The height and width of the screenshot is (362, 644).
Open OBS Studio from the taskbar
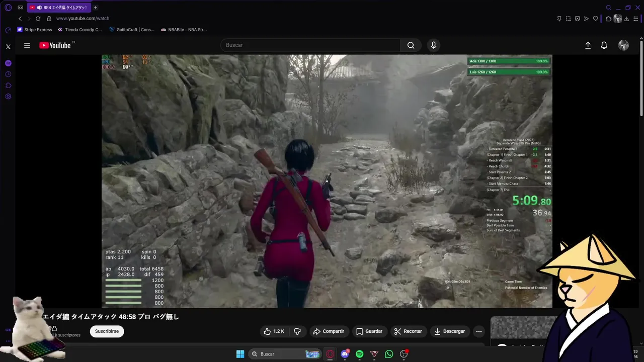coord(404,354)
